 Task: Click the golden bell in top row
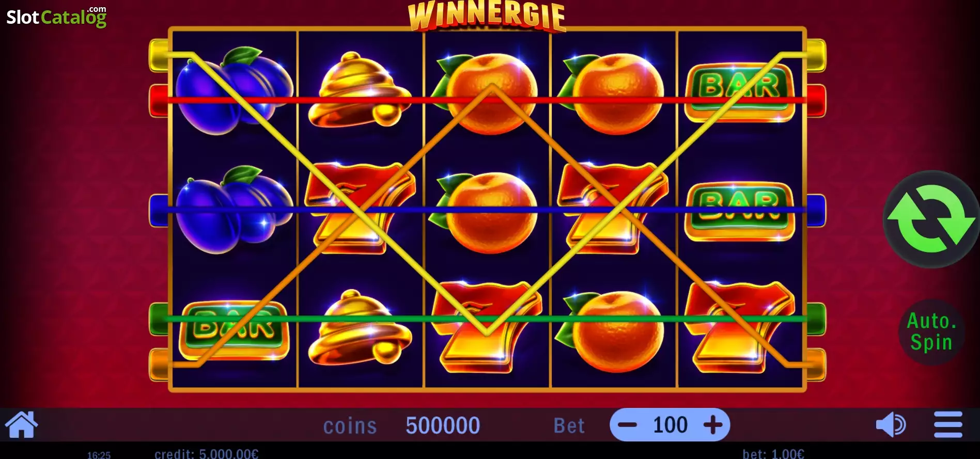pyautogui.click(x=360, y=90)
